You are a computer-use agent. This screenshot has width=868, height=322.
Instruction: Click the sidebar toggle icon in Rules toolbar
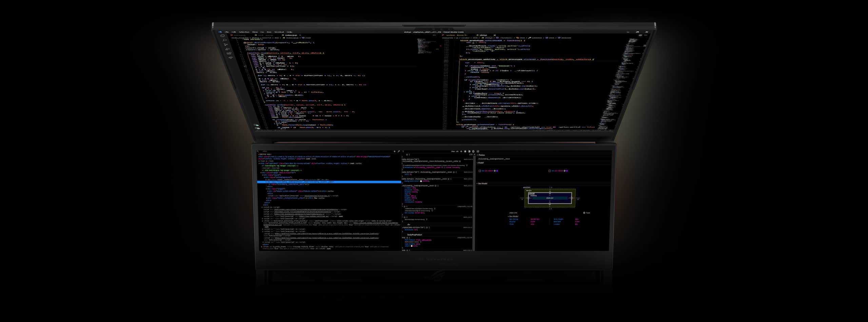pyautogui.click(x=478, y=152)
